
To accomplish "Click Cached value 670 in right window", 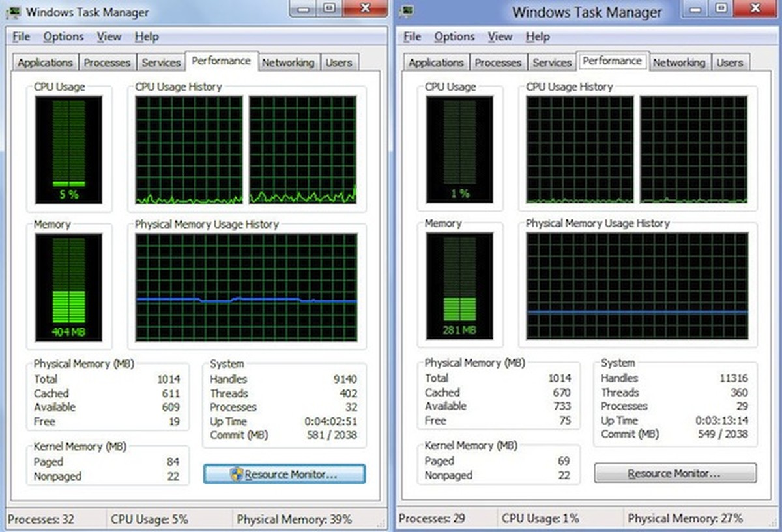I will tap(562, 392).
